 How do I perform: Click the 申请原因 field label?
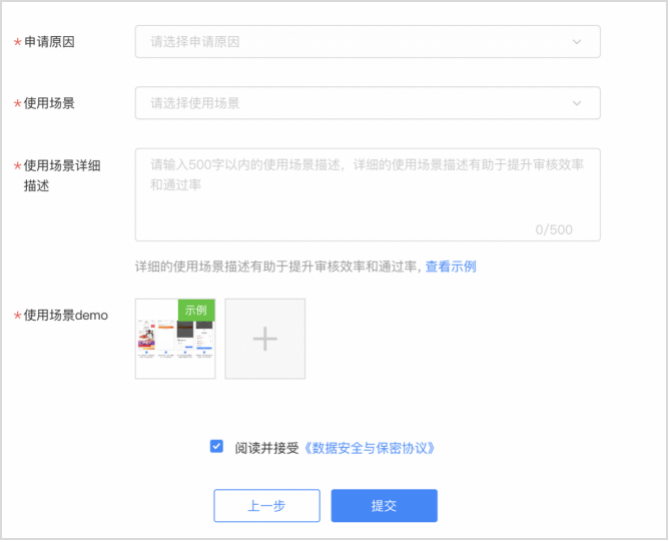coord(49,42)
